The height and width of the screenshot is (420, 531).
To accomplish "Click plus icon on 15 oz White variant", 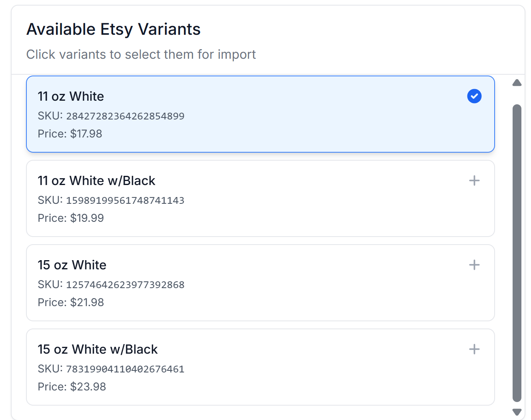I will [474, 265].
